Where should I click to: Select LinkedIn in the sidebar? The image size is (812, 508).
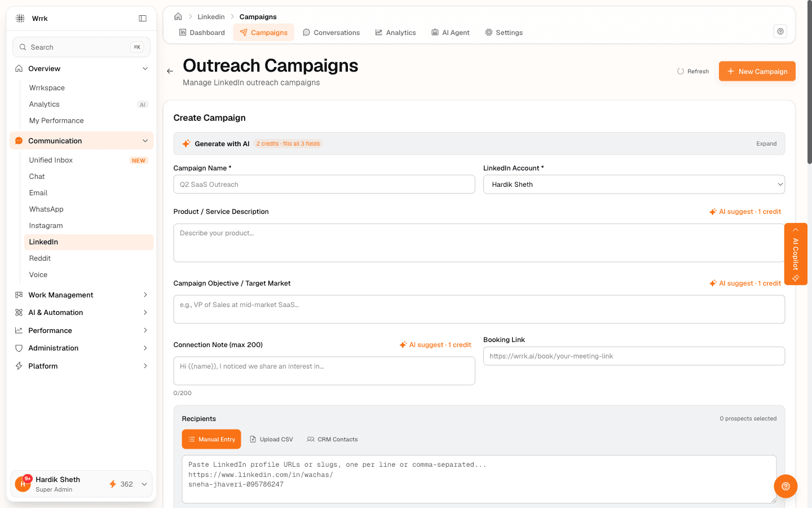(x=89, y=242)
